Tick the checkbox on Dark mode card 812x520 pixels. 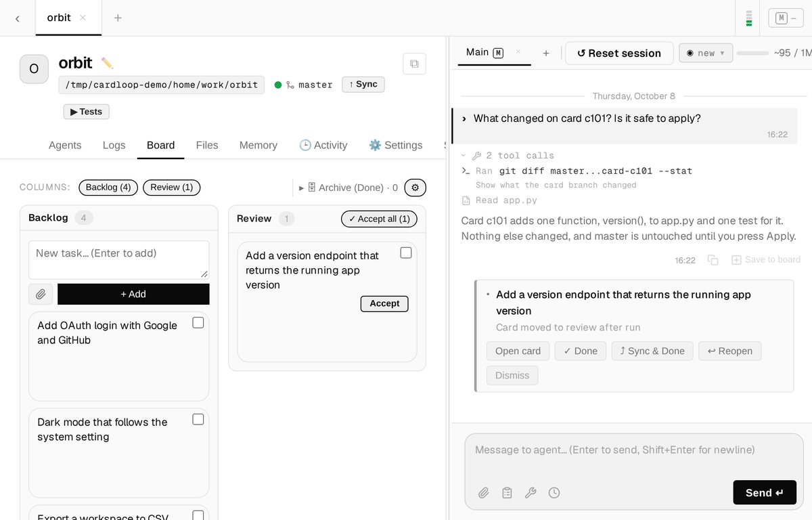(x=198, y=419)
